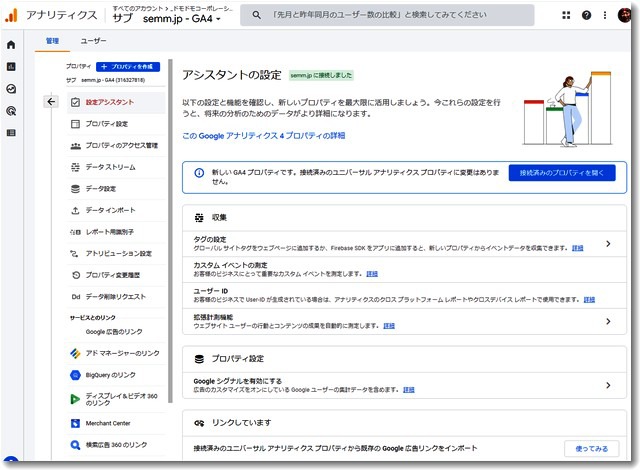Click 詳細 link in ユーザー ID row
Viewport: 640px width, 470px height.
589,300
